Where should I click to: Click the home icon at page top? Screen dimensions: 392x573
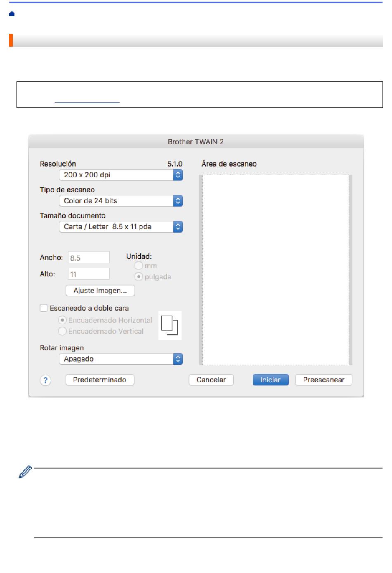click(x=12, y=14)
